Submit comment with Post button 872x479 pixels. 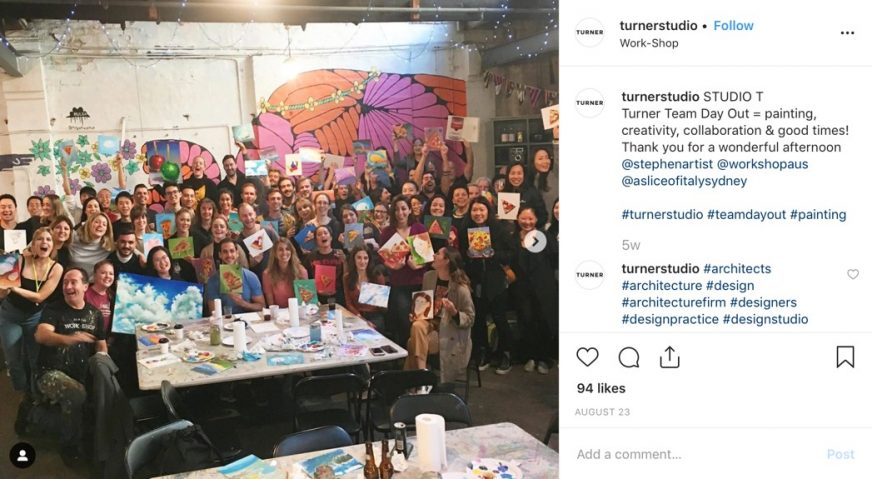840,455
